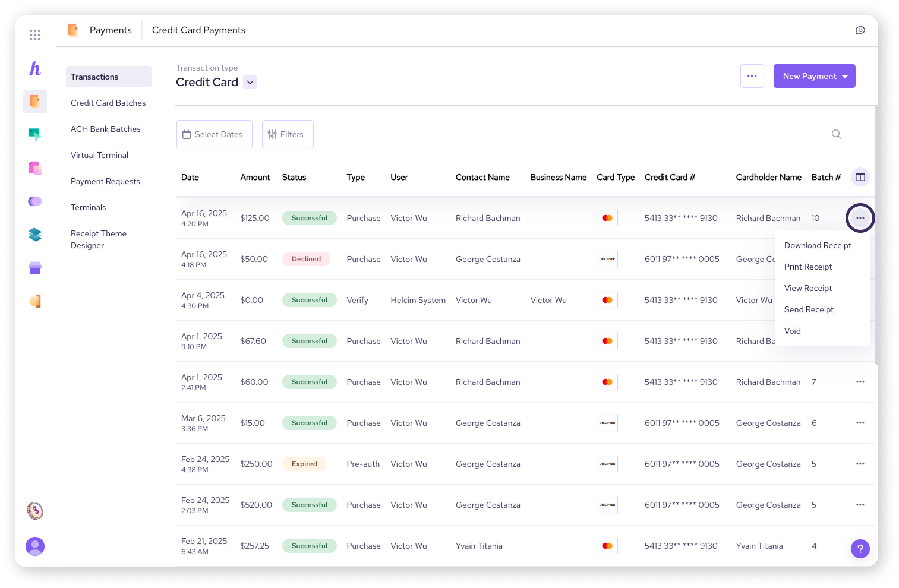Open the user profile avatar
This screenshot has width=899, height=588.
click(x=35, y=546)
